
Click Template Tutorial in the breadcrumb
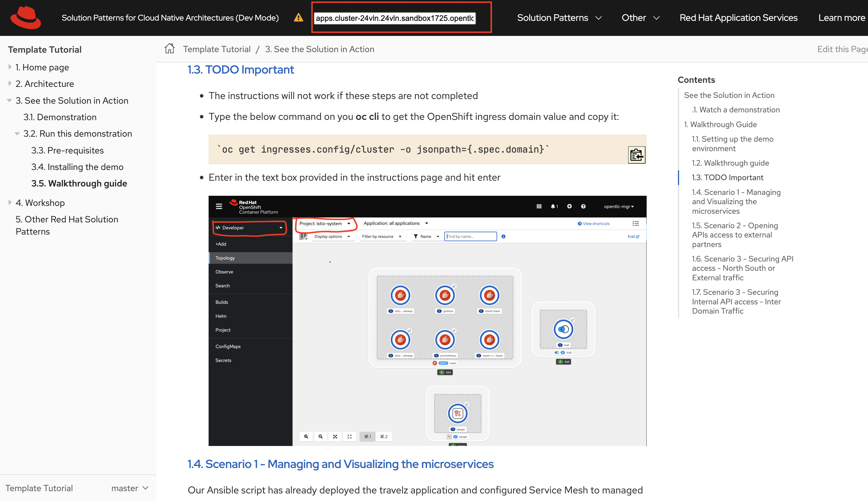coord(217,49)
